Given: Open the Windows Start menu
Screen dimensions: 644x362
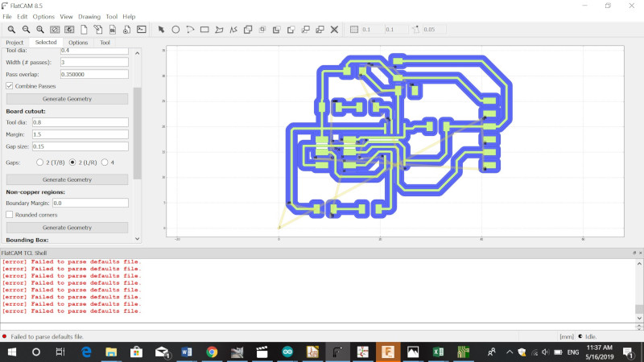Looking at the screenshot, I should coord(11,352).
